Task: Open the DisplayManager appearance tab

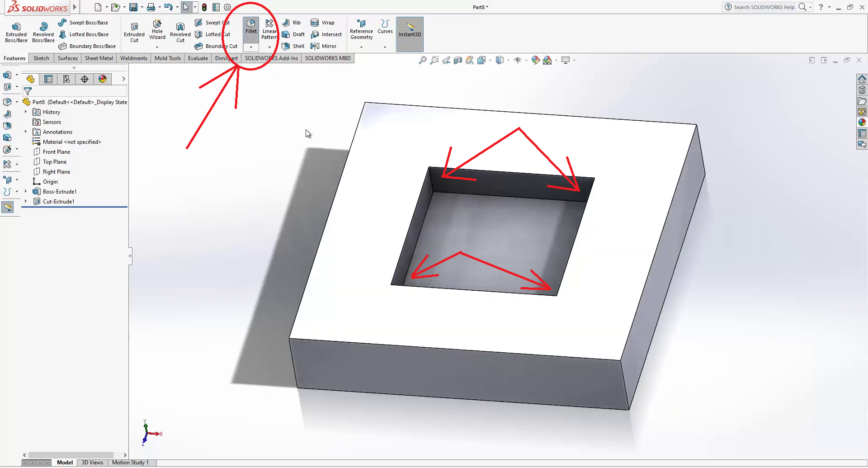Action: pyautogui.click(x=103, y=79)
